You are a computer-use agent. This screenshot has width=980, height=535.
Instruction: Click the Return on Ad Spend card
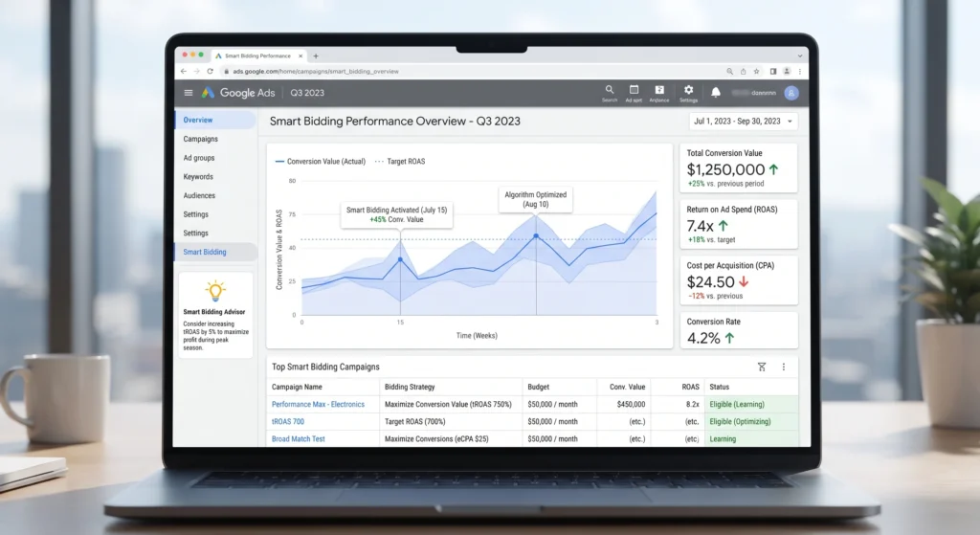pyautogui.click(x=739, y=224)
